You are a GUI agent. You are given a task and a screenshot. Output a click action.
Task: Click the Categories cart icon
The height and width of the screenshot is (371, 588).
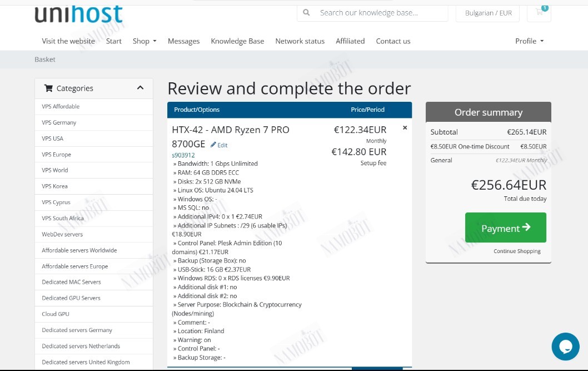48,88
